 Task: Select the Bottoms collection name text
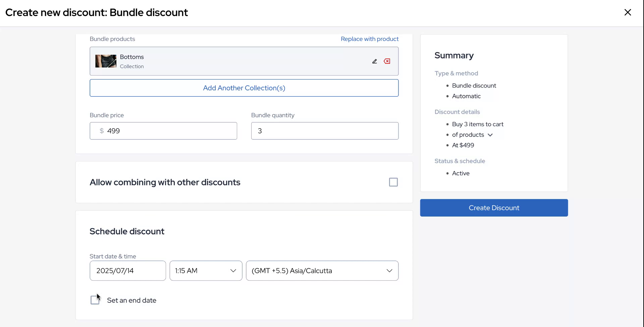click(132, 57)
